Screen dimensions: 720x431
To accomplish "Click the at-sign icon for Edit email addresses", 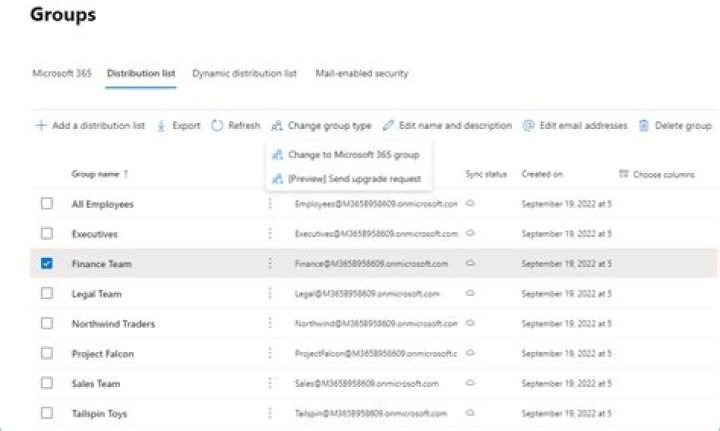I will pyautogui.click(x=529, y=125).
